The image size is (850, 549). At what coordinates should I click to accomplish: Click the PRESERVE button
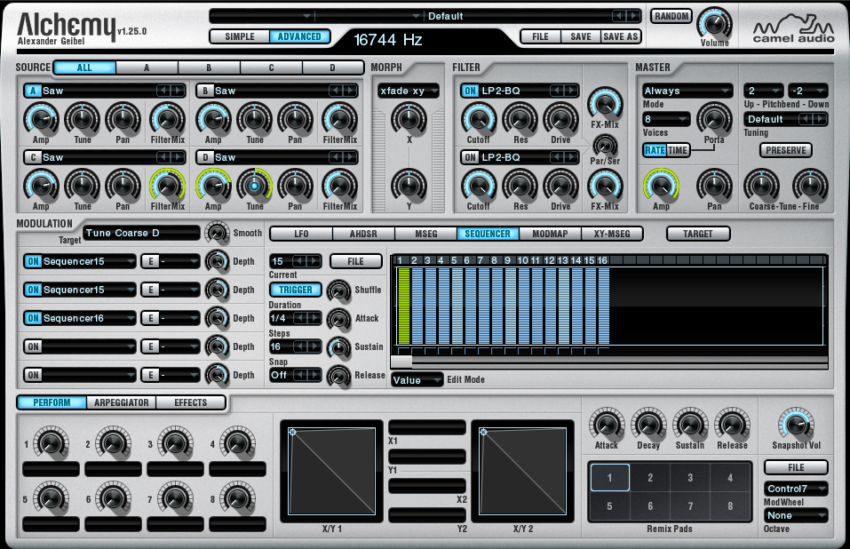click(786, 150)
